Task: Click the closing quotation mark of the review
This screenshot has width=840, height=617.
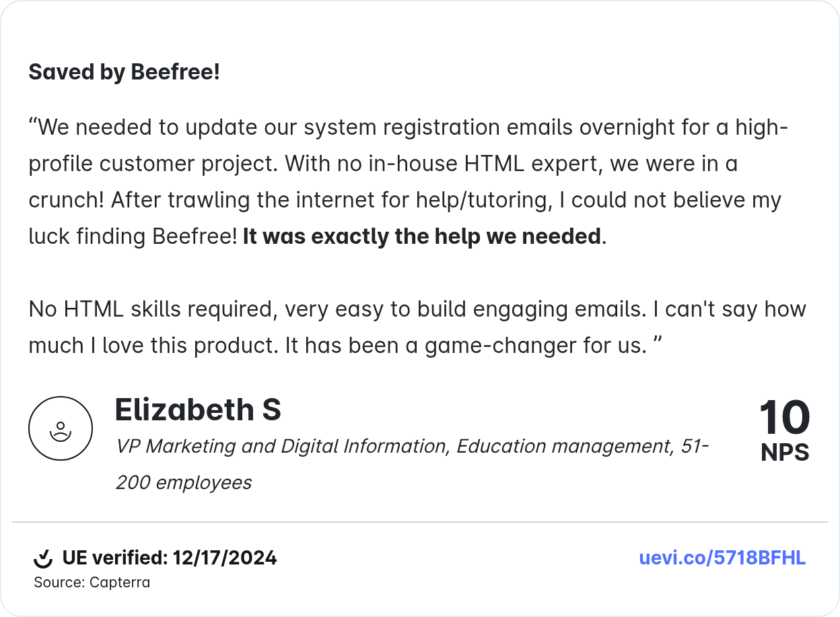Action: (x=658, y=344)
